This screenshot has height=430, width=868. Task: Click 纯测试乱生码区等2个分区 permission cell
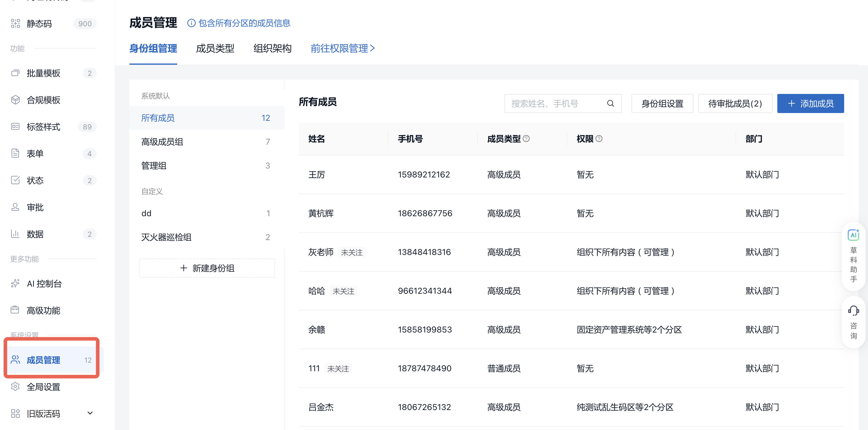[625, 407]
